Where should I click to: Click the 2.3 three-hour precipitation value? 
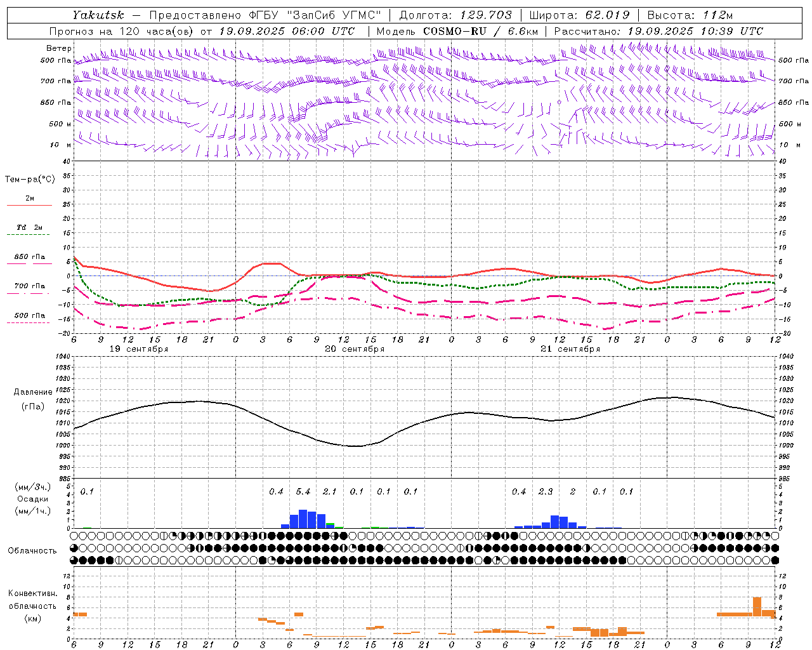point(546,492)
